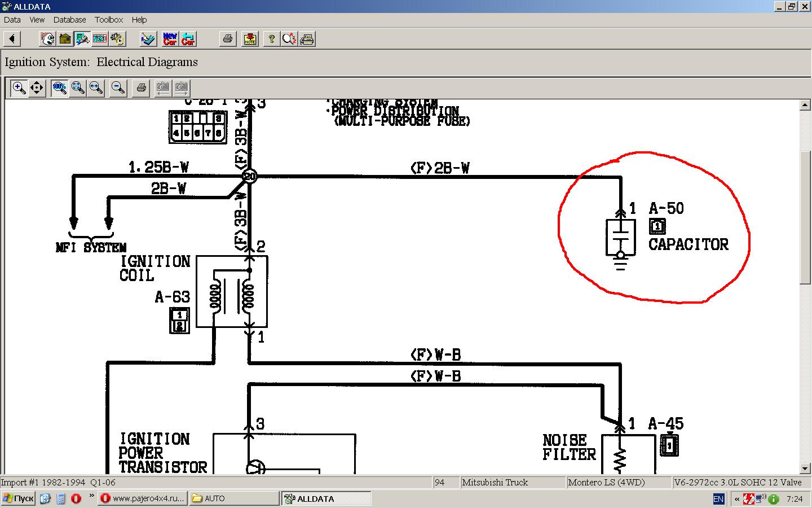Click the calculator-like quick launch icon

(61, 498)
